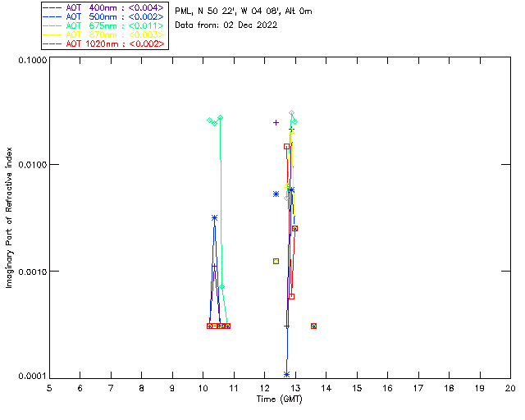The width and height of the screenshot is (525, 420).
Task: Click the x-axis tick label 5
Action: (x=49, y=388)
